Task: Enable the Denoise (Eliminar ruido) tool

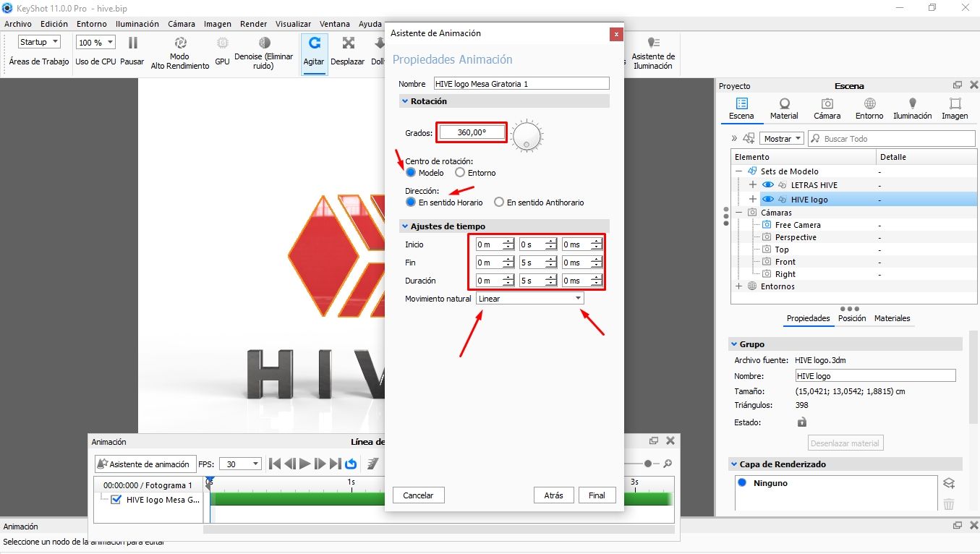Action: pos(265,43)
